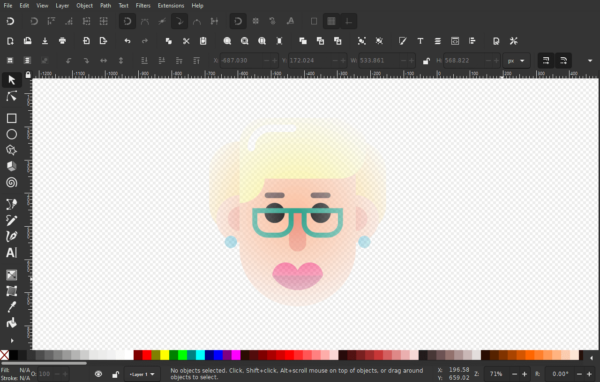
Task: Select the Pencil freehand tool
Action: [11, 220]
